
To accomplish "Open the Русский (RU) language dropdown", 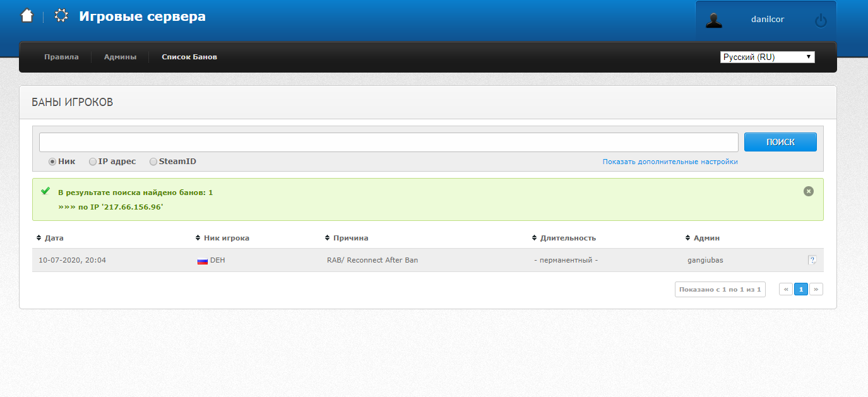I will [768, 57].
